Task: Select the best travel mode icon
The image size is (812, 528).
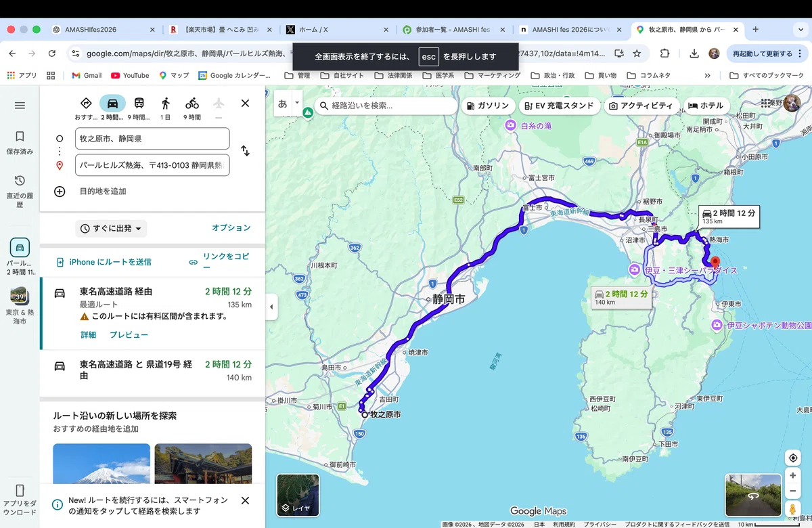Action: click(86, 103)
